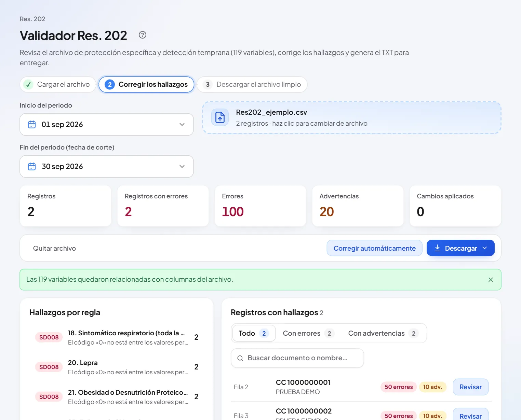
Task: Focus the Buscar documento o nombre field
Action: [297, 358]
